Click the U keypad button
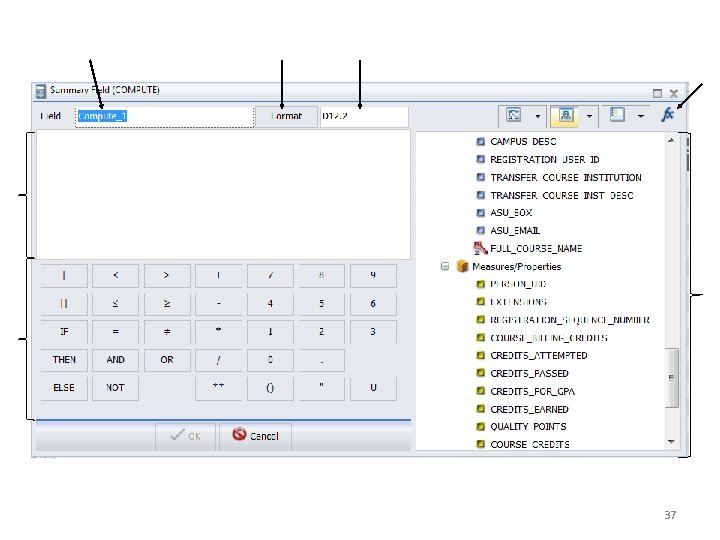This screenshot has width=720, height=540. pyautogui.click(x=373, y=388)
